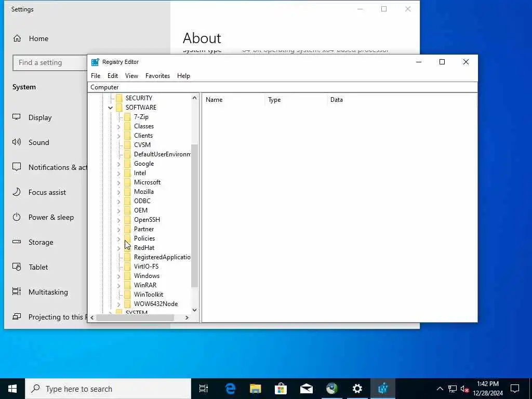Switch to Settings gear taskbar button
The width and height of the screenshot is (532, 399).
tap(357, 389)
